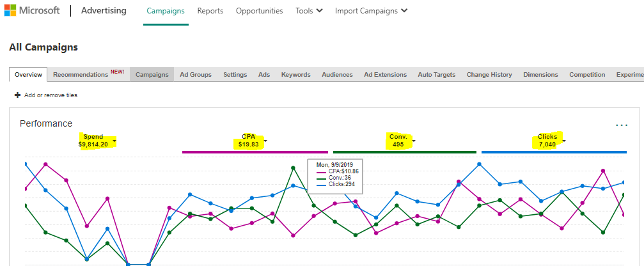This screenshot has width=644, height=266.
Task: Open the Conv. metric dropdown
Action: click(x=414, y=140)
